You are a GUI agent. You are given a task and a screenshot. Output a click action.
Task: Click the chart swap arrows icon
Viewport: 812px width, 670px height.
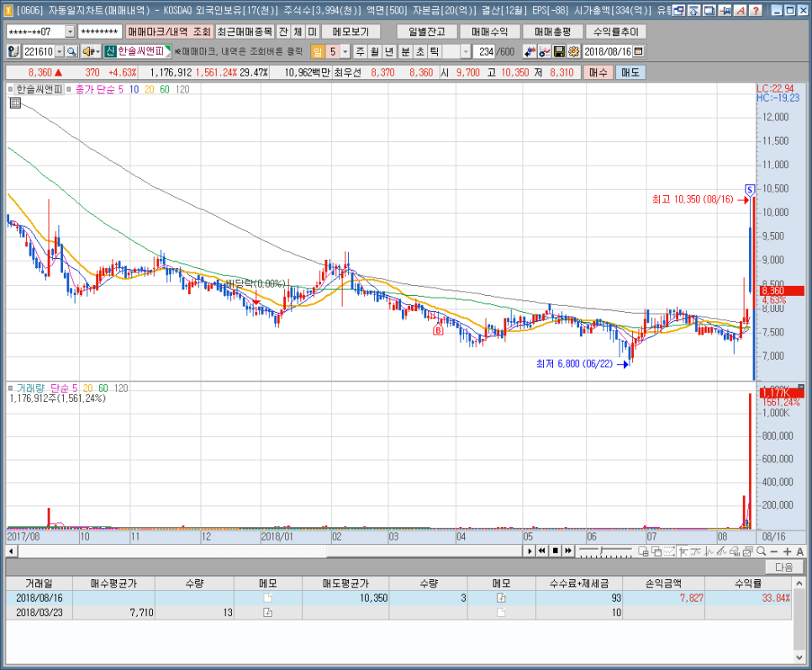[530, 52]
